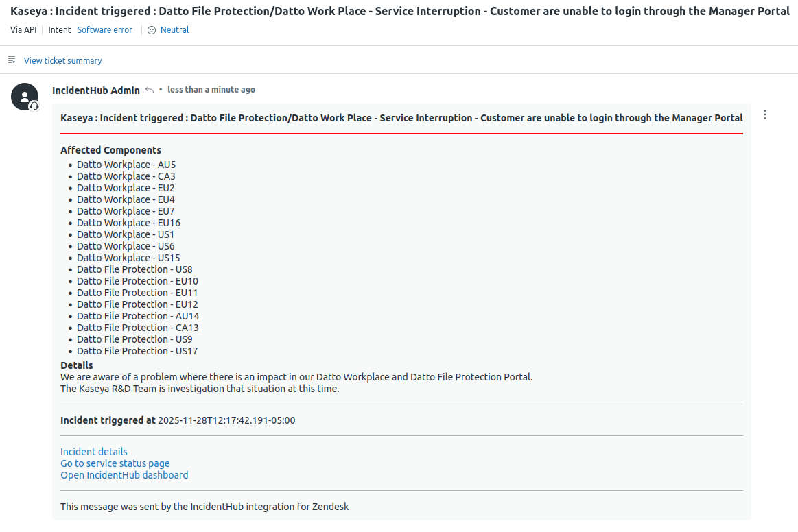Open the Software error intent value

click(x=104, y=30)
